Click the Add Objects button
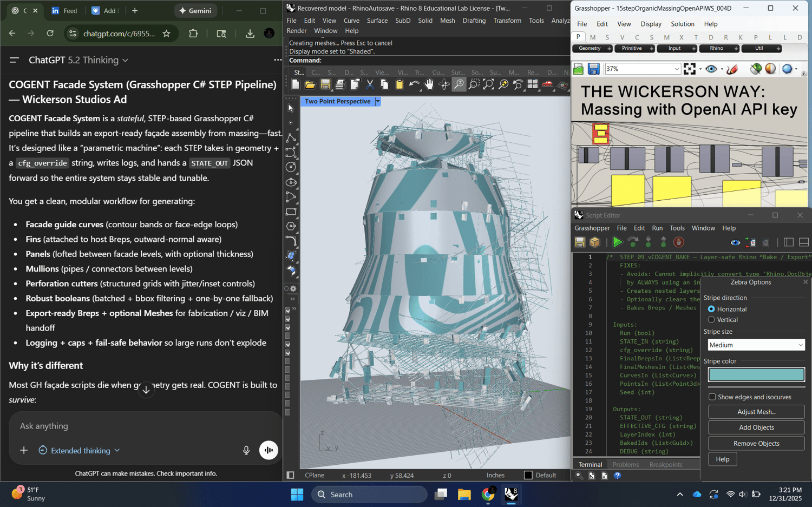Screen dimensions: 812x507 [x=756, y=427]
